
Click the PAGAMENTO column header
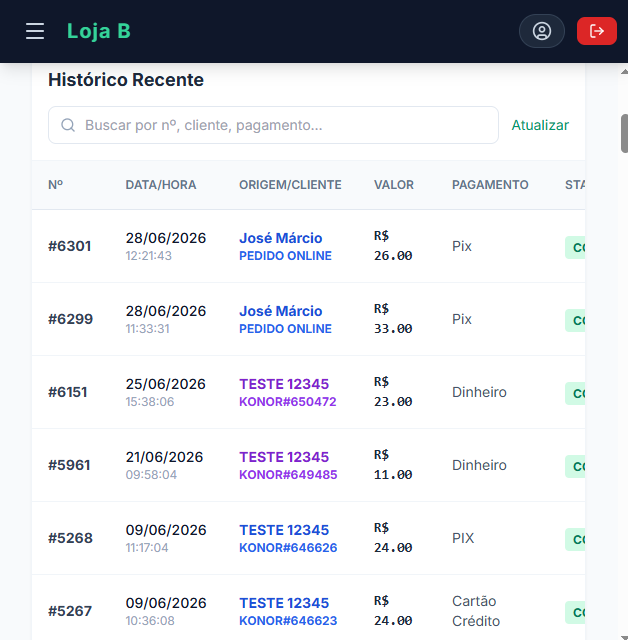coord(490,185)
